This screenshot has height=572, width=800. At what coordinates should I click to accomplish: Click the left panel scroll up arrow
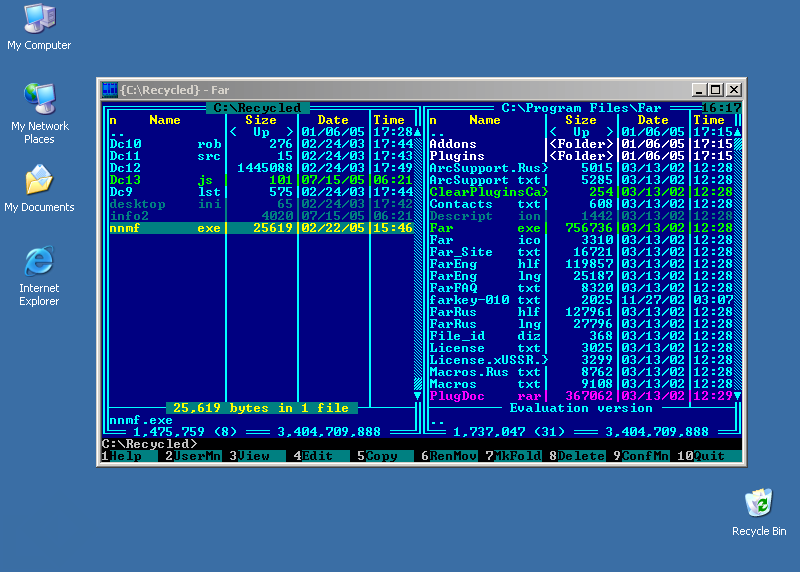coord(417,132)
